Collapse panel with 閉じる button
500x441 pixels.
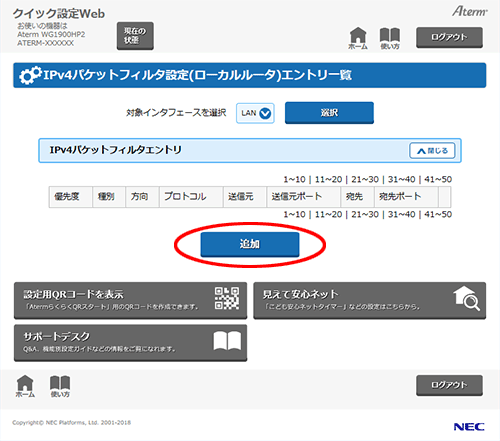click(x=432, y=151)
